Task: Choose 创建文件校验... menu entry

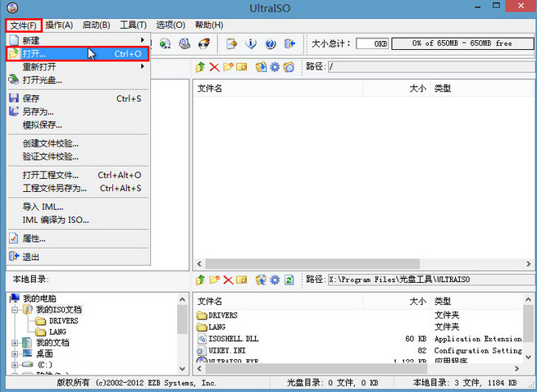Action: (x=78, y=144)
